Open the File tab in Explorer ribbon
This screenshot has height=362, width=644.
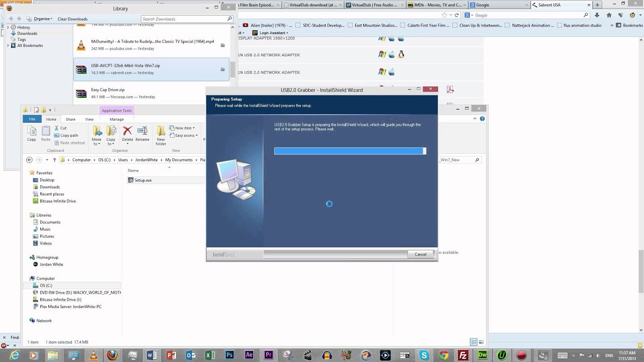pos(32,119)
